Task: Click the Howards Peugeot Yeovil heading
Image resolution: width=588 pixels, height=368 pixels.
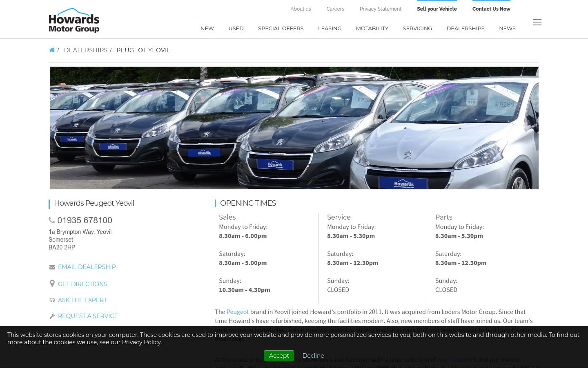Action: point(94,203)
